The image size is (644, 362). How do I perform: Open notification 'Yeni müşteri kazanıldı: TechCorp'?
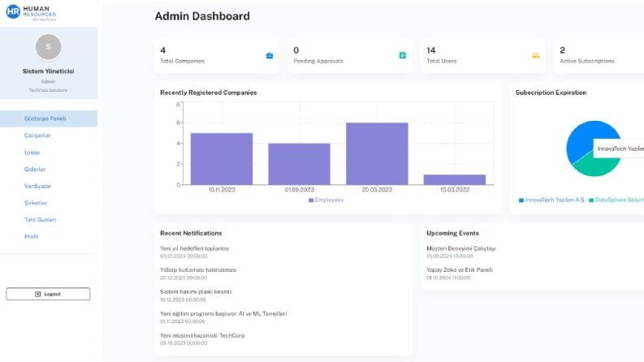202,338
